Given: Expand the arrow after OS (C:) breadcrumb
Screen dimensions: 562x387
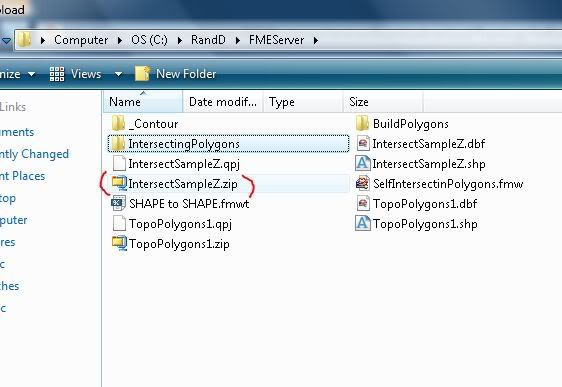Looking at the screenshot, I should tap(180, 40).
